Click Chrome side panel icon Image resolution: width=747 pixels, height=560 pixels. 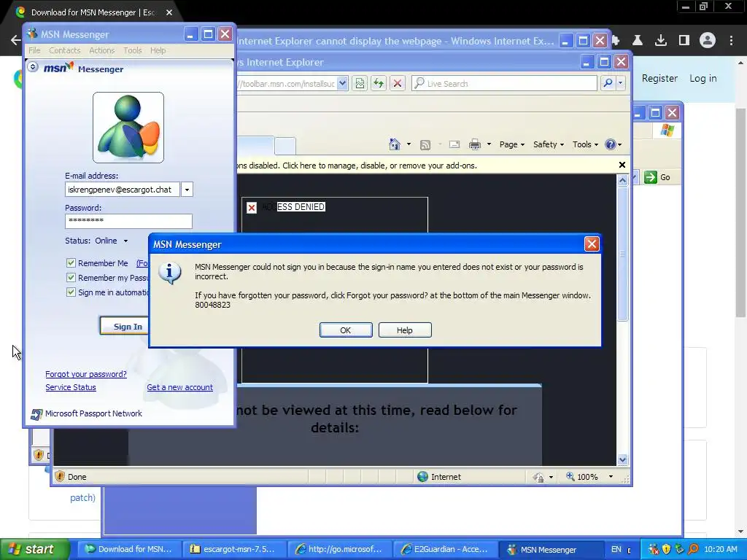click(x=684, y=41)
